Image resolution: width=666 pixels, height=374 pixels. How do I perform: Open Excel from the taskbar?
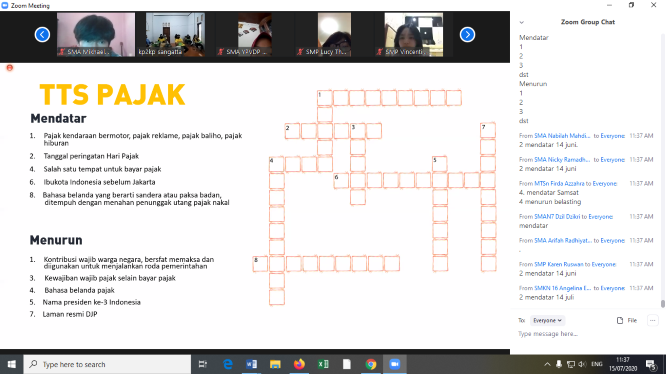point(323,364)
